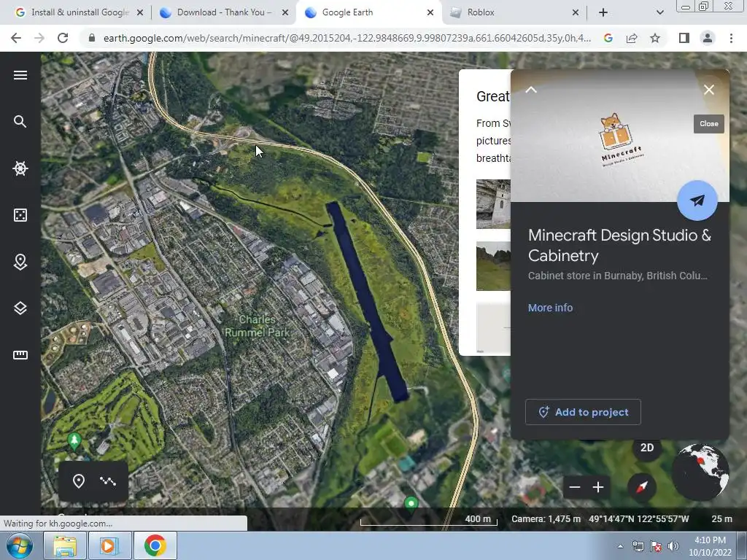Bookmark this tab with star icon
This screenshot has height=560, width=747.
[x=655, y=38]
